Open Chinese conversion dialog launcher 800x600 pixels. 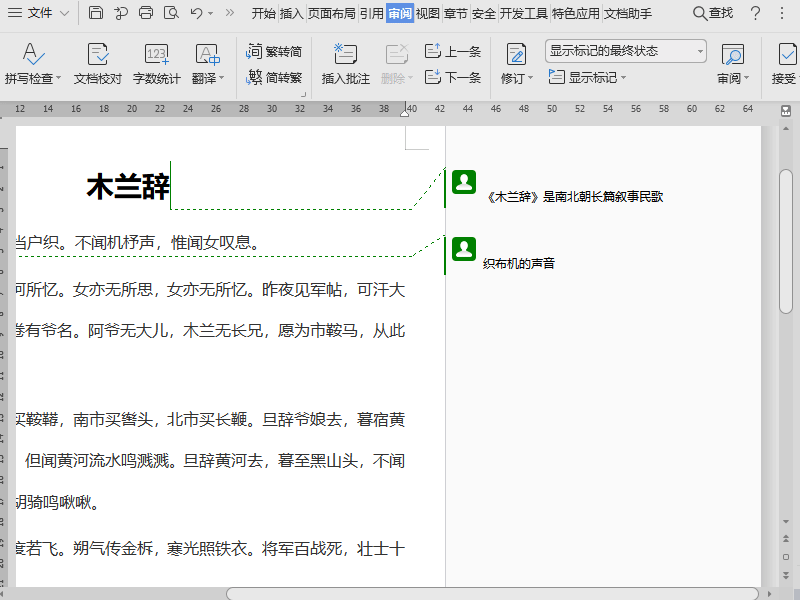(x=303, y=94)
